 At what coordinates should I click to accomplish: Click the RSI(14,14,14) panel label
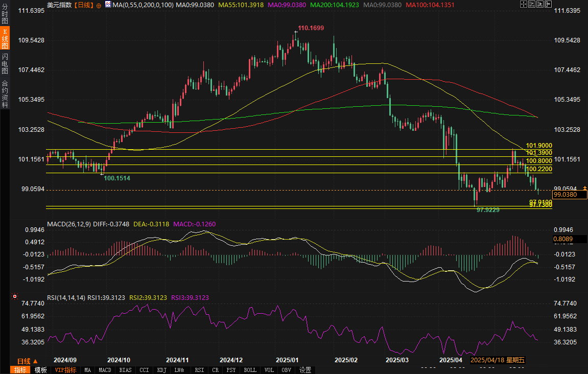click(66, 297)
